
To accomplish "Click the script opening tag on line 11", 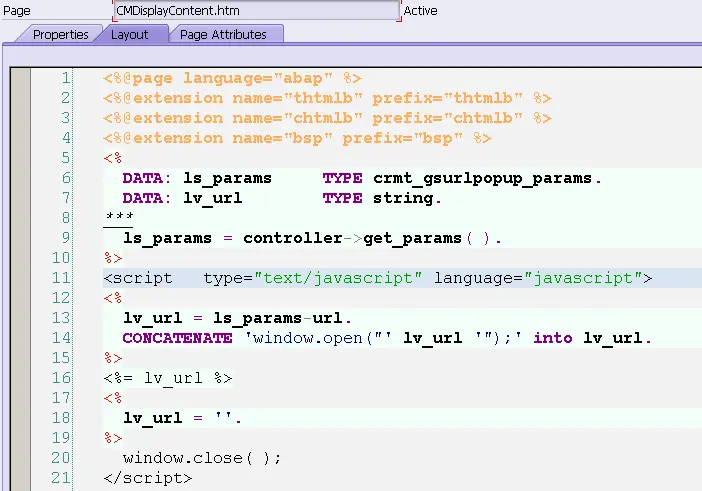I will (377, 278).
